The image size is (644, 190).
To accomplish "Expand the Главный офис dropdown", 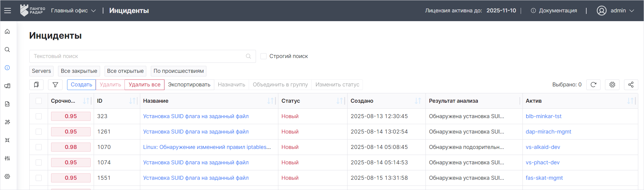I will point(73,11).
